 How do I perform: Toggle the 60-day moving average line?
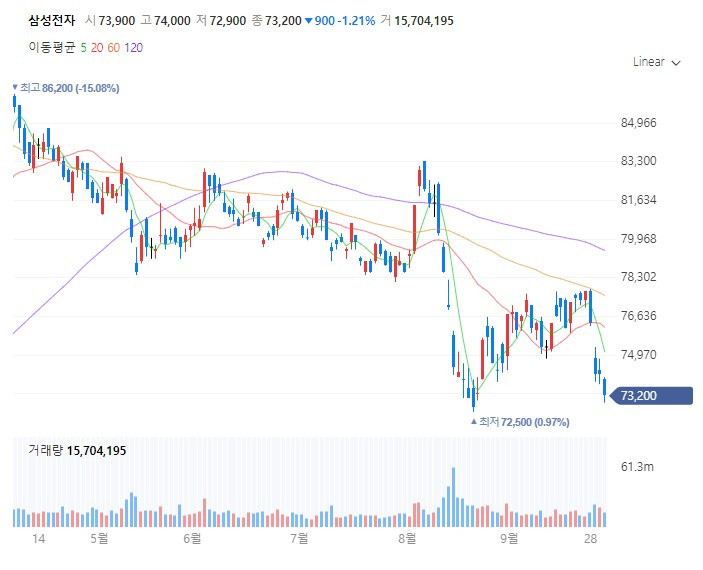113,48
